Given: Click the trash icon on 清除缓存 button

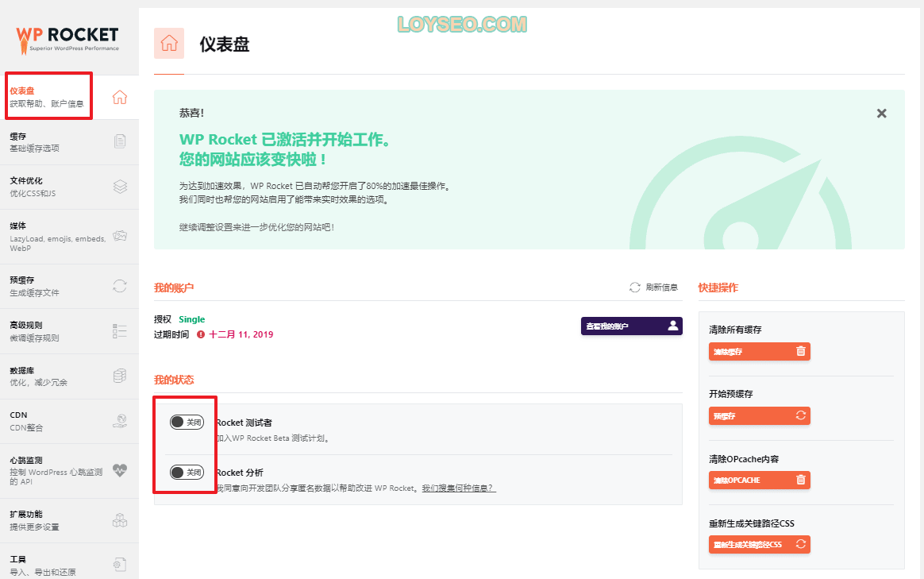Looking at the screenshot, I should (801, 351).
